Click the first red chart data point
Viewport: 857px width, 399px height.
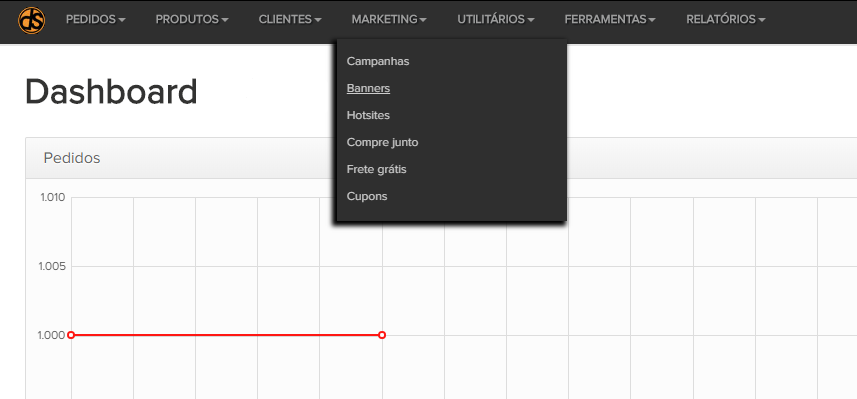click(x=71, y=335)
